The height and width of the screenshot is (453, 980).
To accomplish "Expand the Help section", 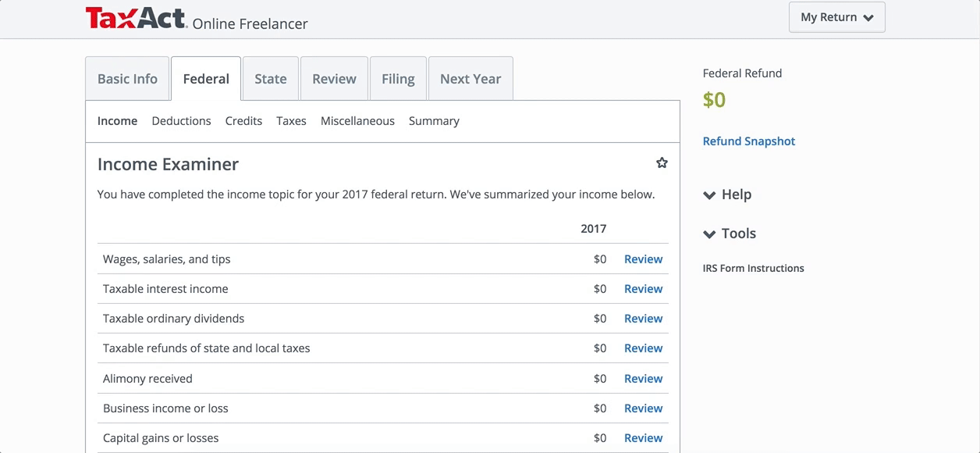I will point(727,194).
